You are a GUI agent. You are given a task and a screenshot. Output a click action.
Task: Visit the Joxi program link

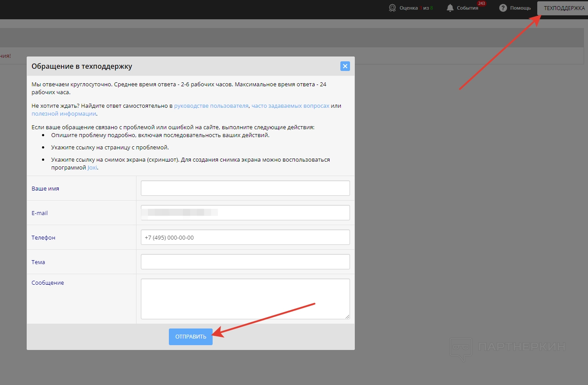point(92,168)
